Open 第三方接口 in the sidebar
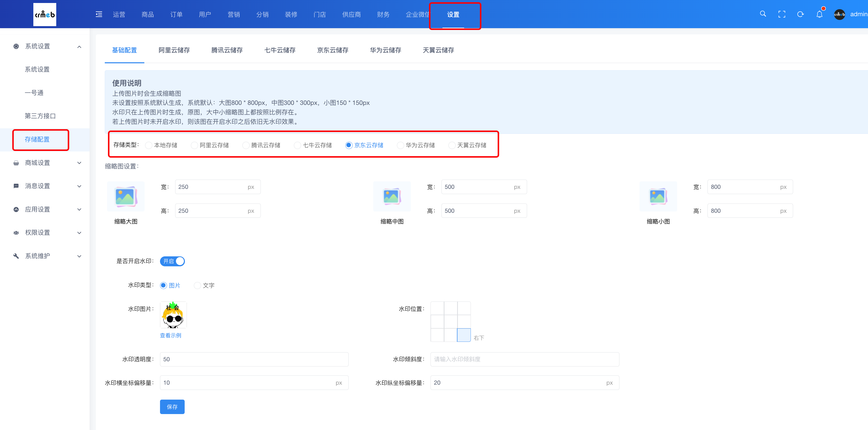Viewport: 868px width, 430px height. coord(40,116)
